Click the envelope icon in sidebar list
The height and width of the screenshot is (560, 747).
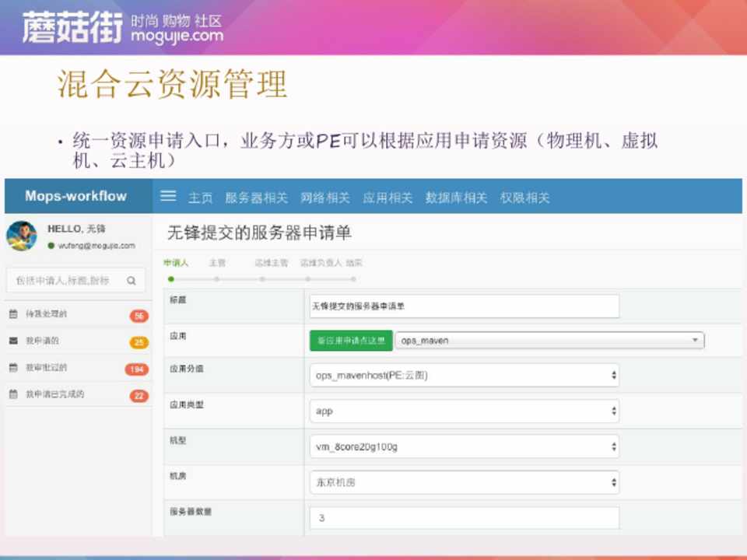pos(13,341)
